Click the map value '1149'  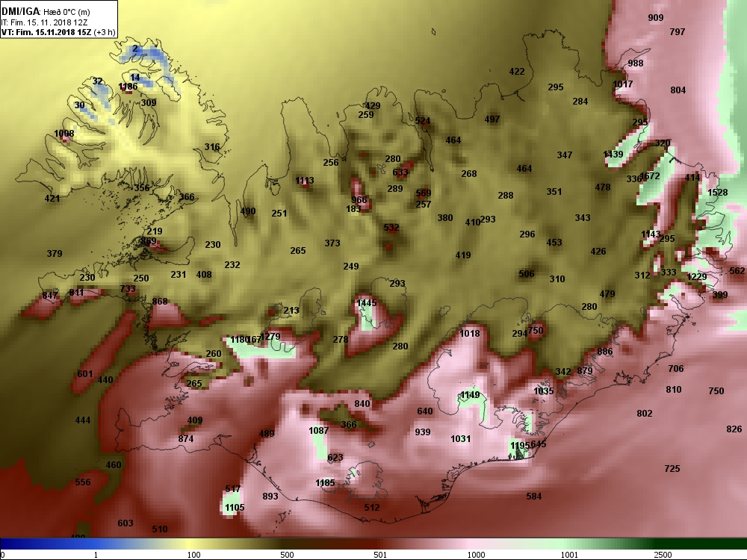tap(470, 395)
